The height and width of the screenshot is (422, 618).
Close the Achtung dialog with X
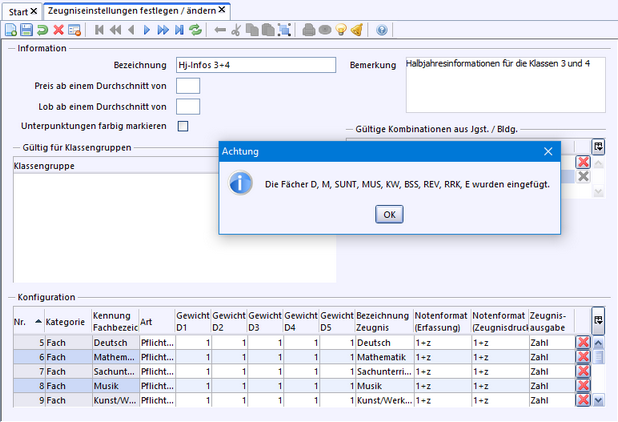[x=548, y=151]
